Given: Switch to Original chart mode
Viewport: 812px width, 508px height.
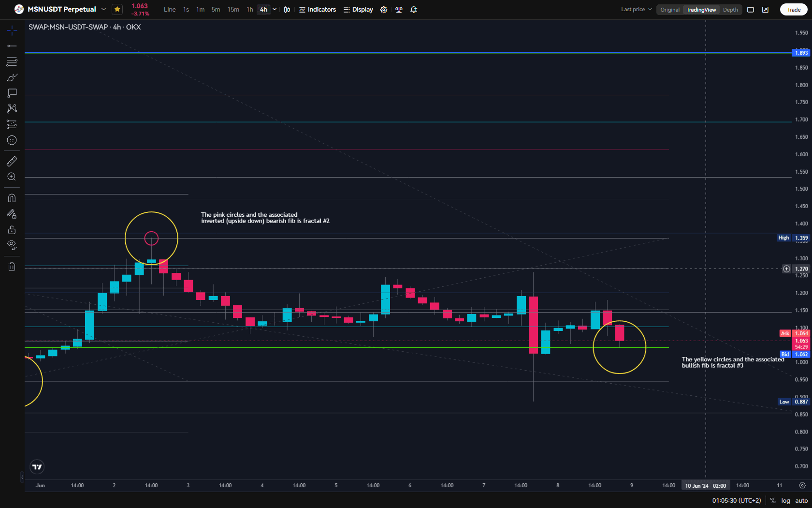Looking at the screenshot, I should (x=670, y=10).
